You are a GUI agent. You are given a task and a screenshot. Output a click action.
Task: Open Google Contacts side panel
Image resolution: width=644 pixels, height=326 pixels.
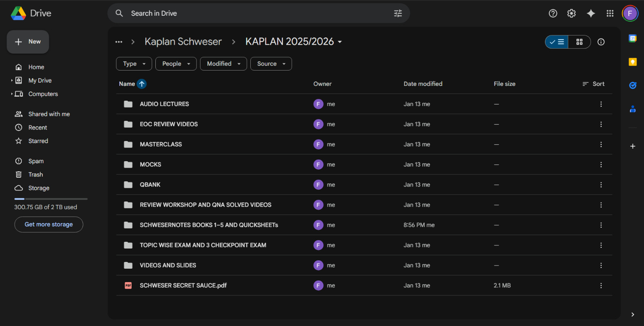point(633,109)
